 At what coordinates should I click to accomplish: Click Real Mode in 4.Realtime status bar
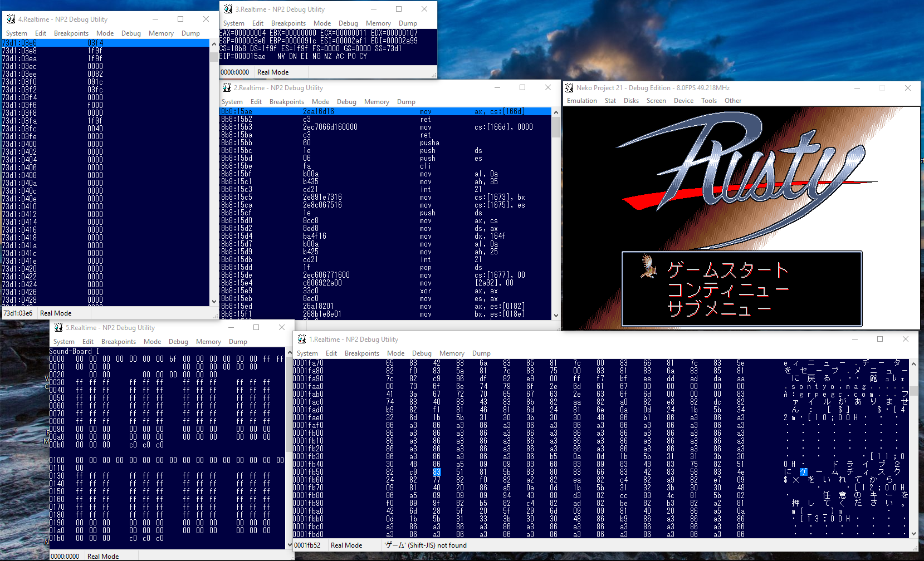tap(56, 313)
